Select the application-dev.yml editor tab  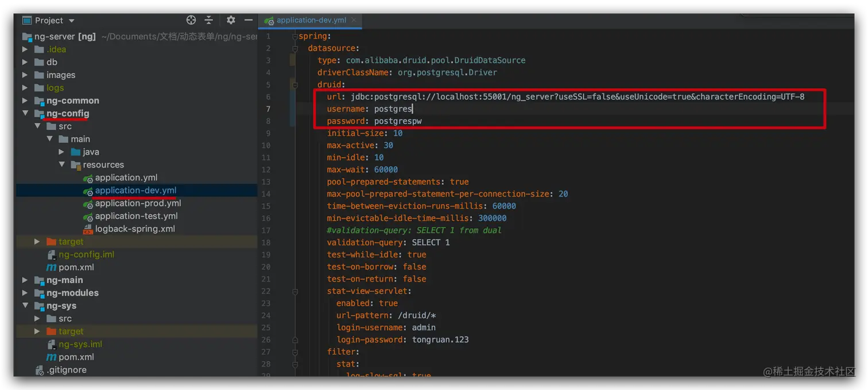pos(309,20)
